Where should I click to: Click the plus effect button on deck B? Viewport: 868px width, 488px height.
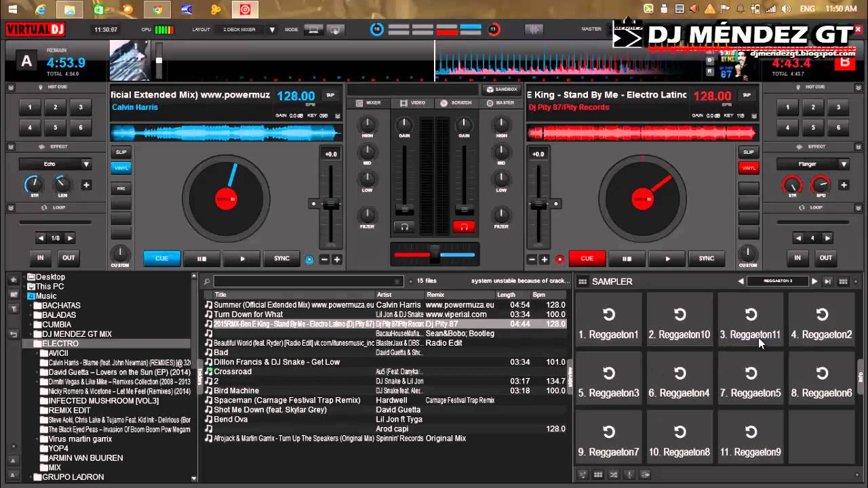click(844, 185)
